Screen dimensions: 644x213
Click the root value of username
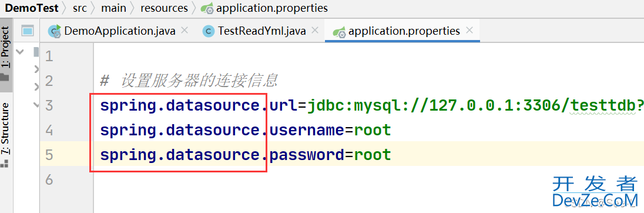373,131
